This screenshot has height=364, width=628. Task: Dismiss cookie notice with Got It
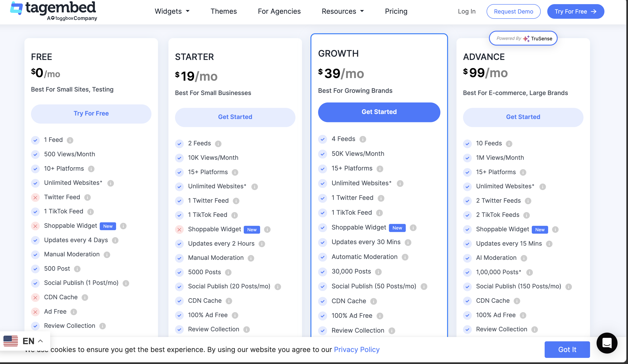pos(567,350)
